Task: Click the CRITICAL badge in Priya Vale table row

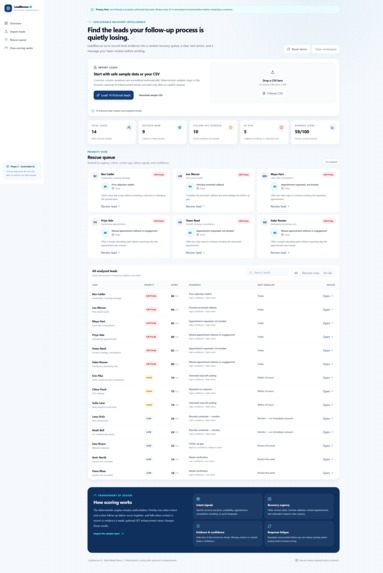Action: 151,337
